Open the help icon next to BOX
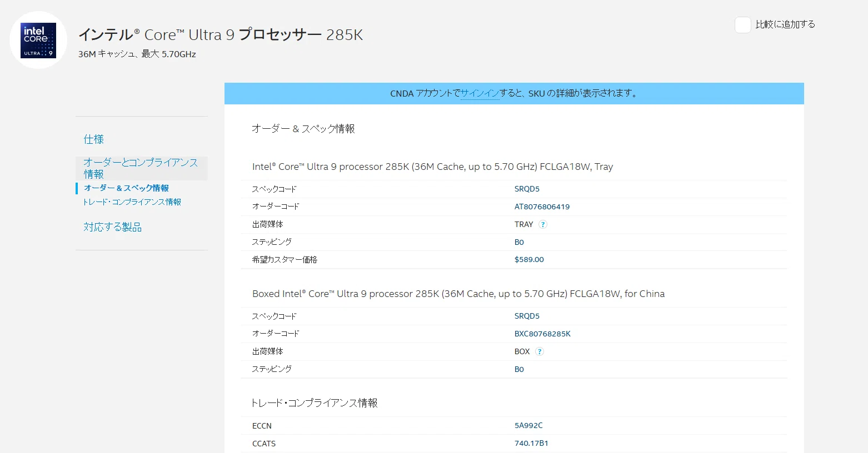The height and width of the screenshot is (453, 868). click(540, 351)
